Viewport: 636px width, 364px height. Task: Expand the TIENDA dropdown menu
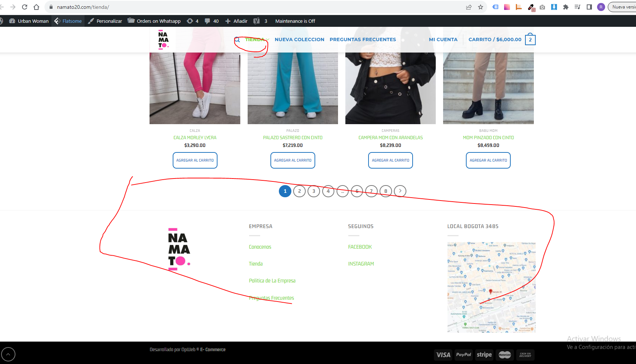[257, 40]
